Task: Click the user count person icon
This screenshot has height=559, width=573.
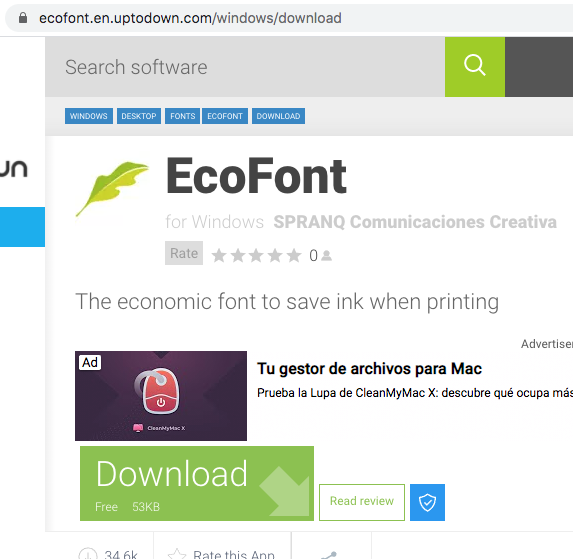Action: pos(327,256)
